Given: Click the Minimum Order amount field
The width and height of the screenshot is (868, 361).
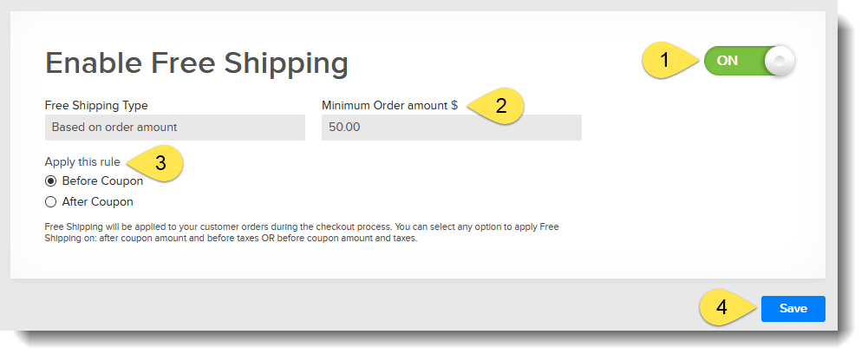Looking at the screenshot, I should coord(451,128).
